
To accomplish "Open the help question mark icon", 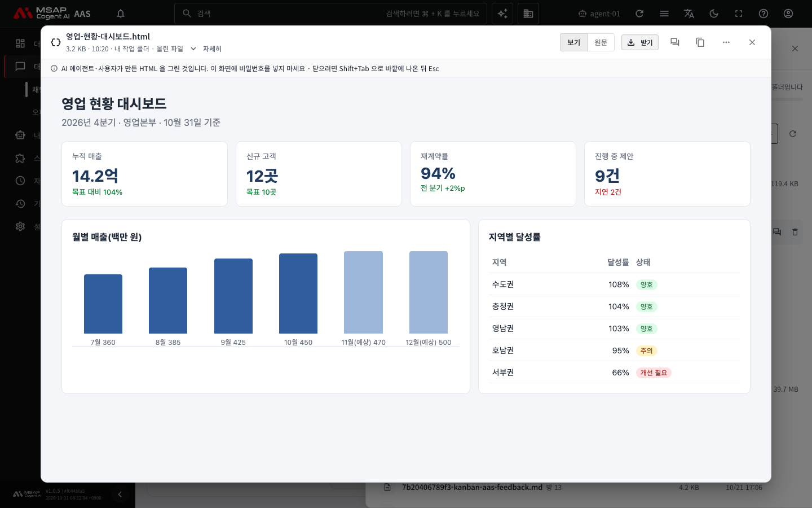I will 764,14.
